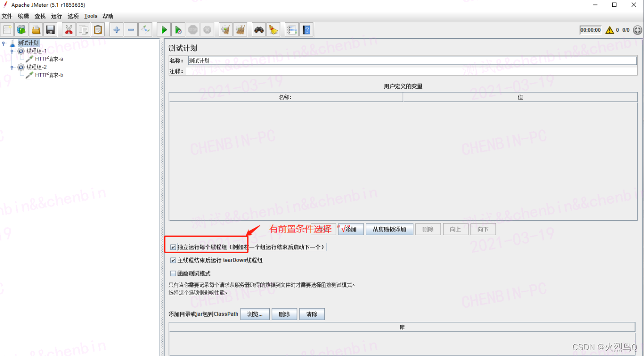Click the ClassPath 删除 button
The width and height of the screenshot is (644, 356).
point(284,314)
